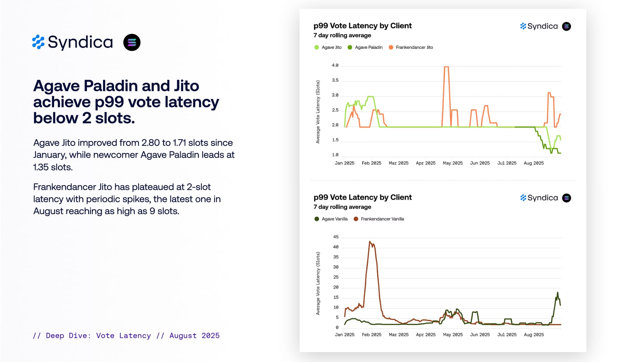Click Syndica logo in bottom chart header

pyautogui.click(x=539, y=198)
